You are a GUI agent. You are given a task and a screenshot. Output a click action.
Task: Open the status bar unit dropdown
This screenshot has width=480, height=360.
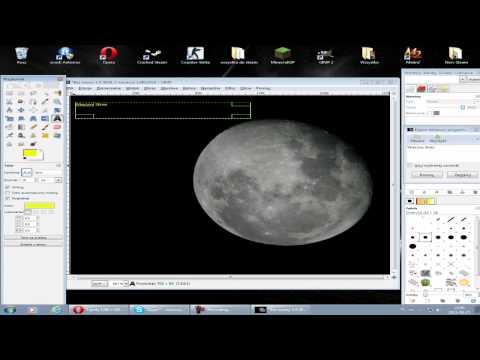pyautogui.click(x=99, y=284)
